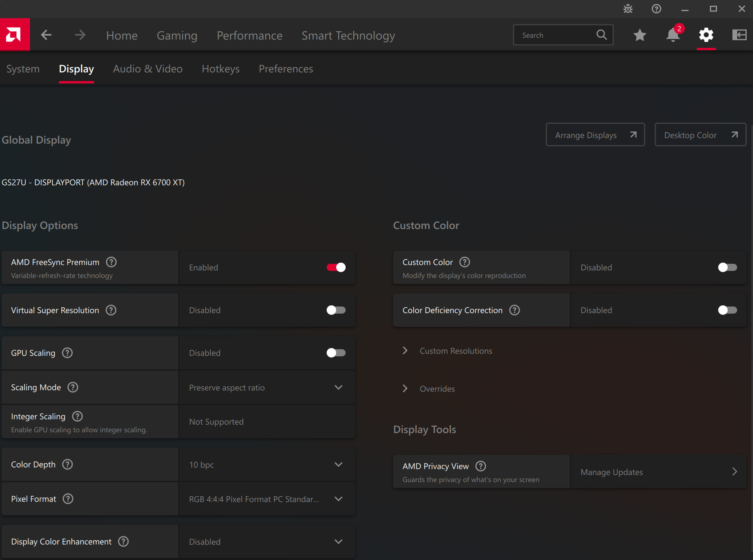753x560 pixels.
Task: Click the Arrange Displays button
Action: (595, 135)
